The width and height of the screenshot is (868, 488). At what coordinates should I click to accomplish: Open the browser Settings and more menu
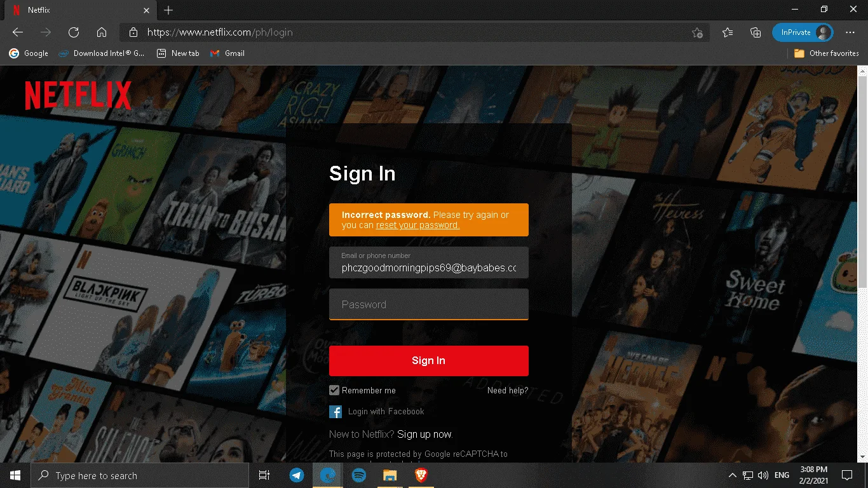850,32
